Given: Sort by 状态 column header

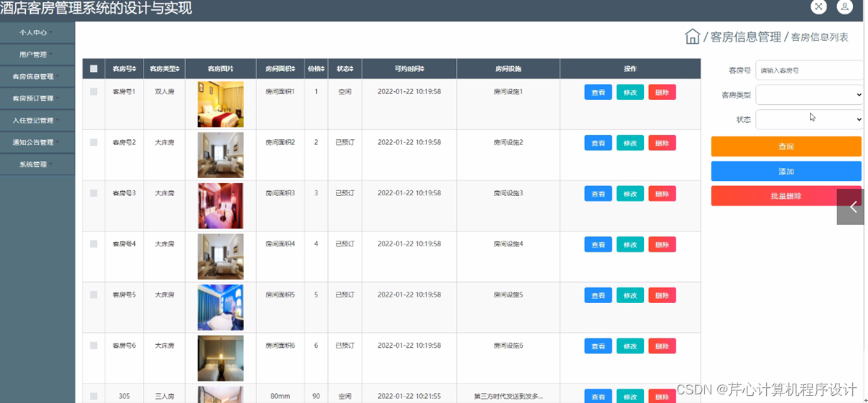Looking at the screenshot, I should pyautogui.click(x=345, y=69).
